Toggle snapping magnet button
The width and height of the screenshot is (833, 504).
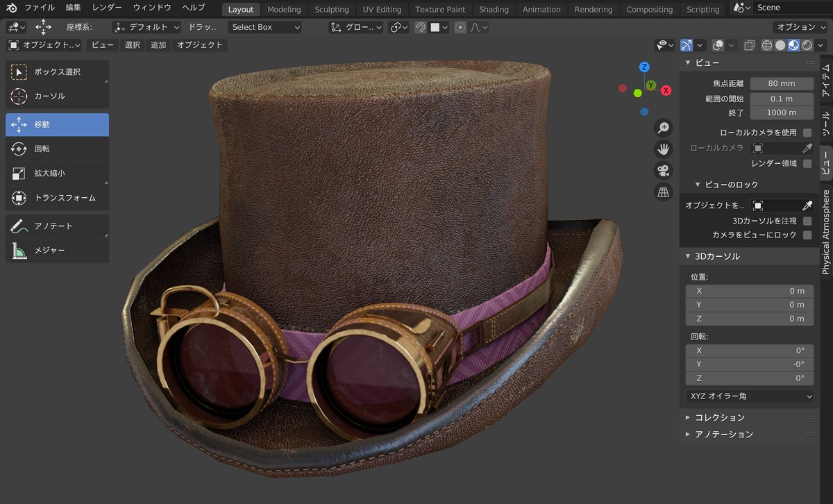[x=420, y=28]
